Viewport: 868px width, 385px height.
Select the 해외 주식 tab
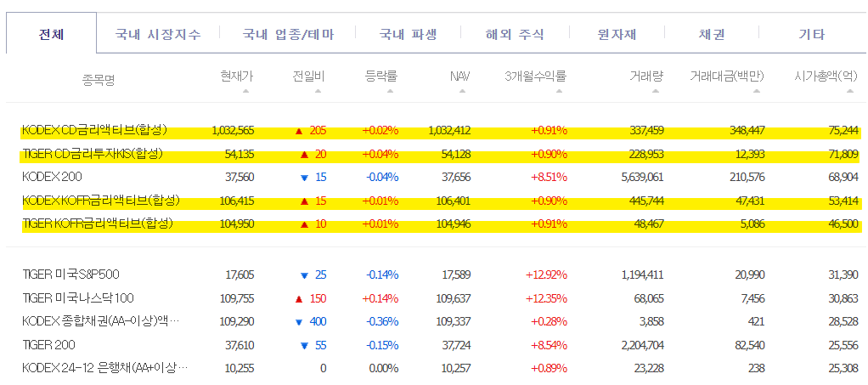click(515, 34)
